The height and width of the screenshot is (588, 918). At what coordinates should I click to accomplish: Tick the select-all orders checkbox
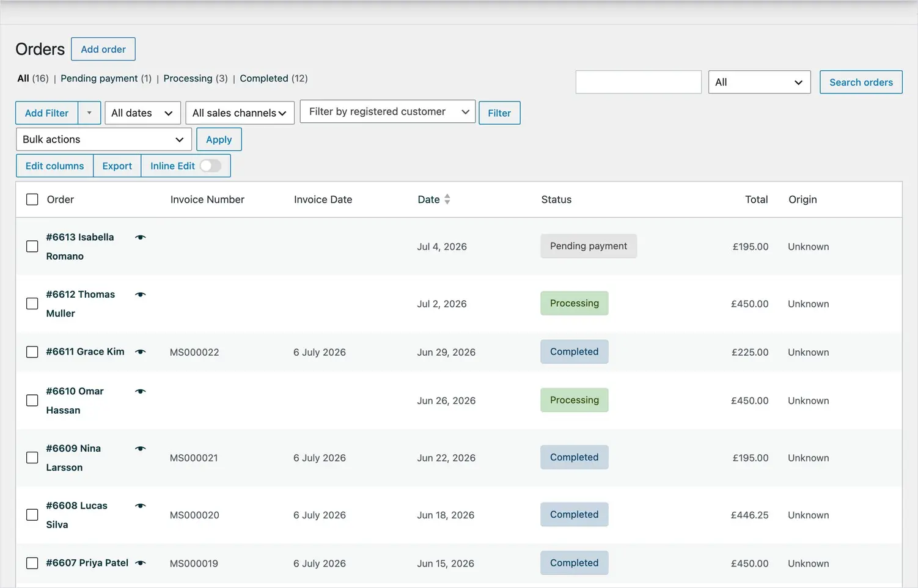pos(32,199)
